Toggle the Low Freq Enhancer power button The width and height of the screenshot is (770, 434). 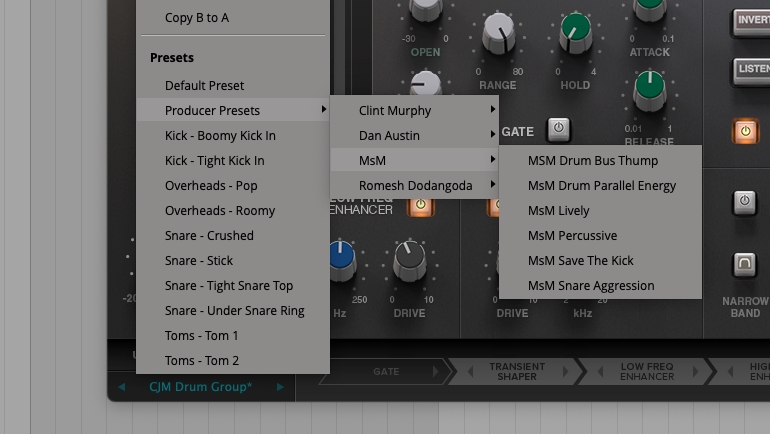(420, 207)
